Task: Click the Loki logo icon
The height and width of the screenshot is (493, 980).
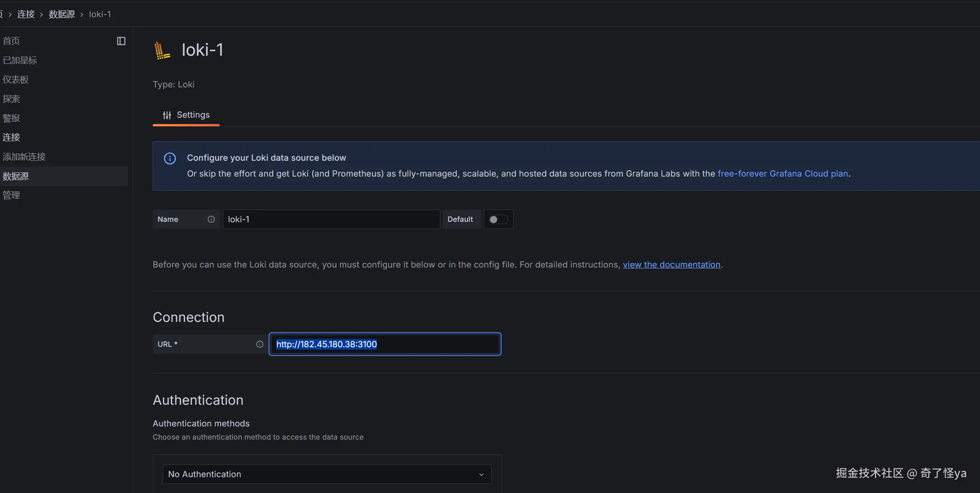Action: tap(162, 50)
